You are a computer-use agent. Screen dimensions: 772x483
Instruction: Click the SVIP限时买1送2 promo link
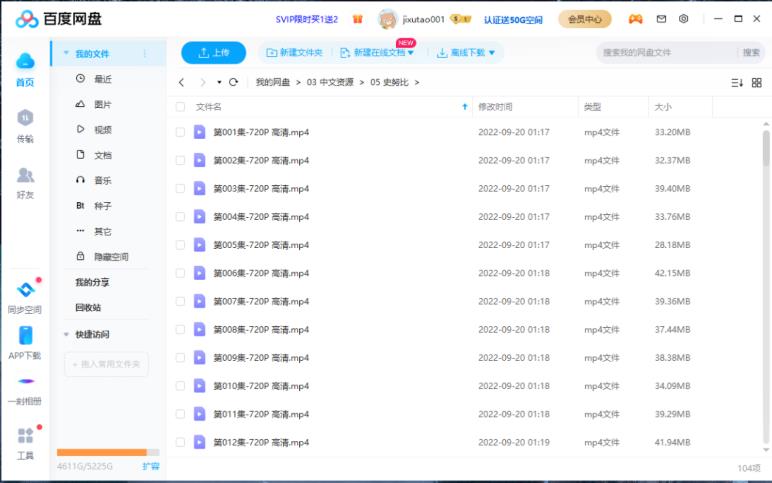(307, 19)
